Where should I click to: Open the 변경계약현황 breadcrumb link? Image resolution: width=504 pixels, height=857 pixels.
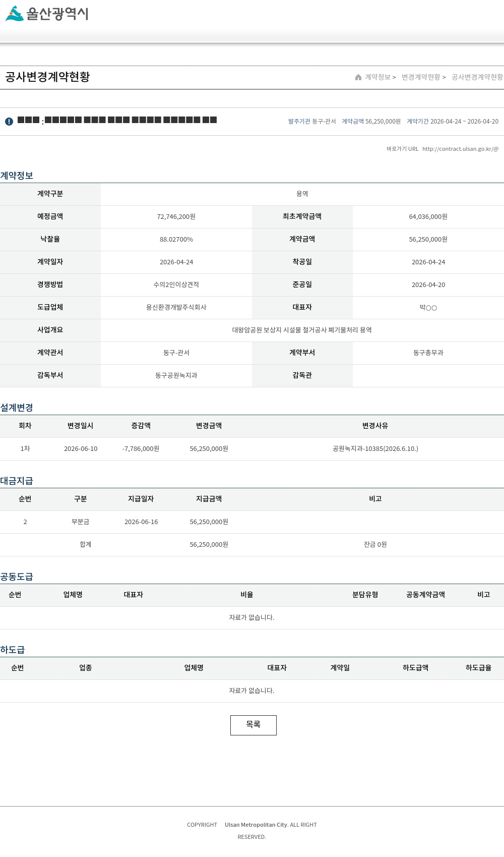coord(421,77)
